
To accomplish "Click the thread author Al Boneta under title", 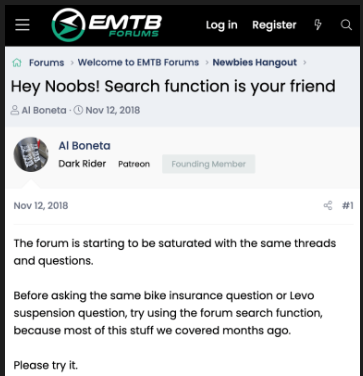I will (44, 110).
